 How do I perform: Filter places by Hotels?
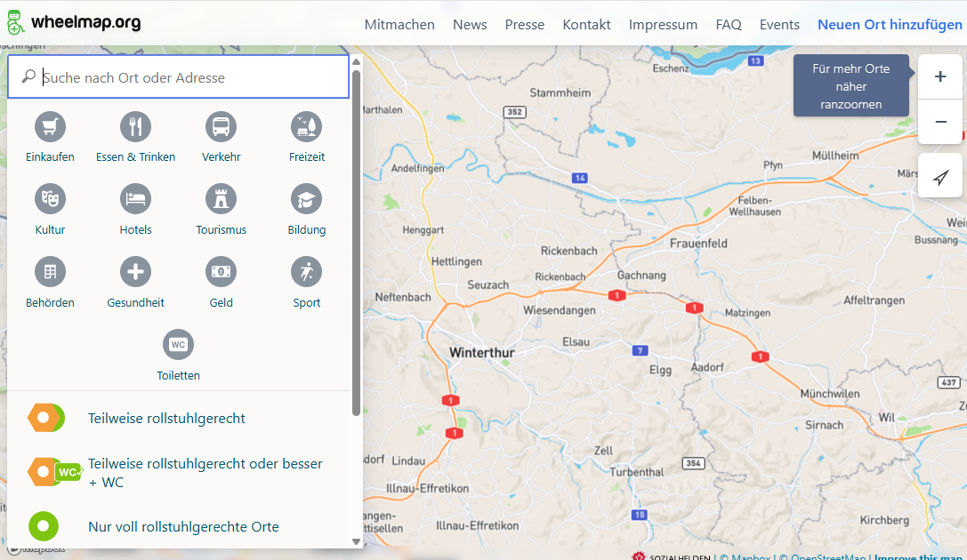(x=136, y=210)
